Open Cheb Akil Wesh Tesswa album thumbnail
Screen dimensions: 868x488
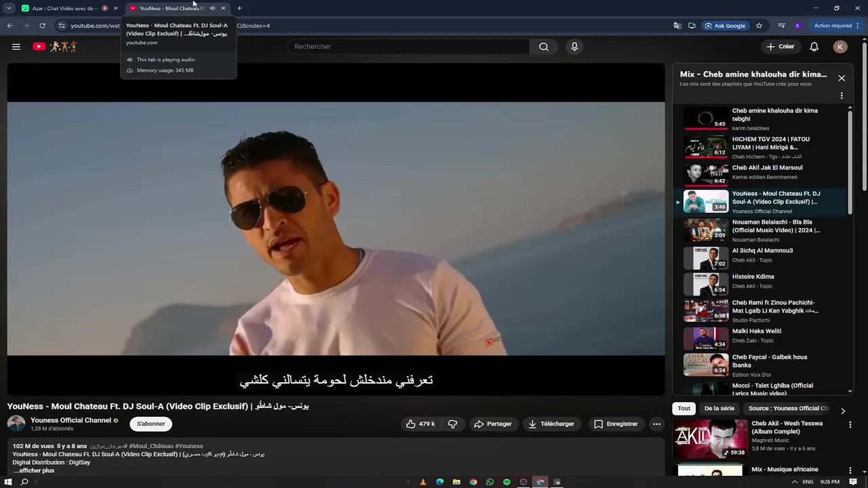pos(710,439)
